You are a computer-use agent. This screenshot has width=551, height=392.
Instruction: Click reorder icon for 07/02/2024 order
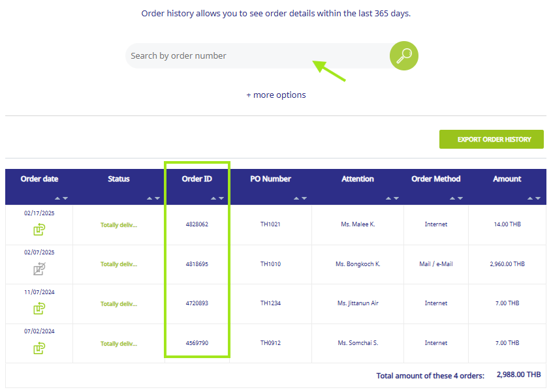(x=39, y=348)
